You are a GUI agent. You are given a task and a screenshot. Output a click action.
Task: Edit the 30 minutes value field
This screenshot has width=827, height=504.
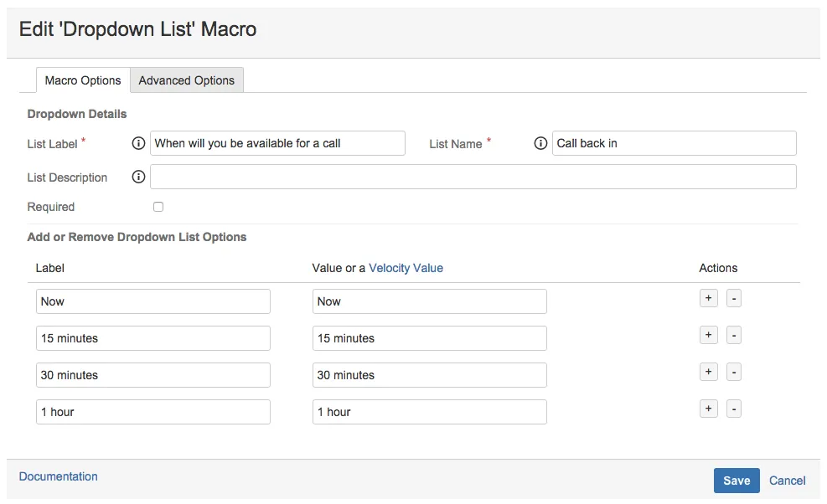429,375
